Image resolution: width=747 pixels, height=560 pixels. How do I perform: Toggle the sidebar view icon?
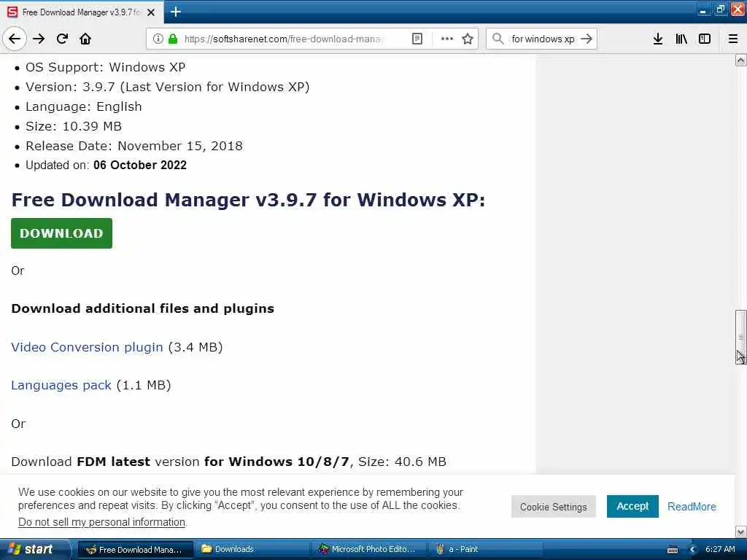pos(705,39)
